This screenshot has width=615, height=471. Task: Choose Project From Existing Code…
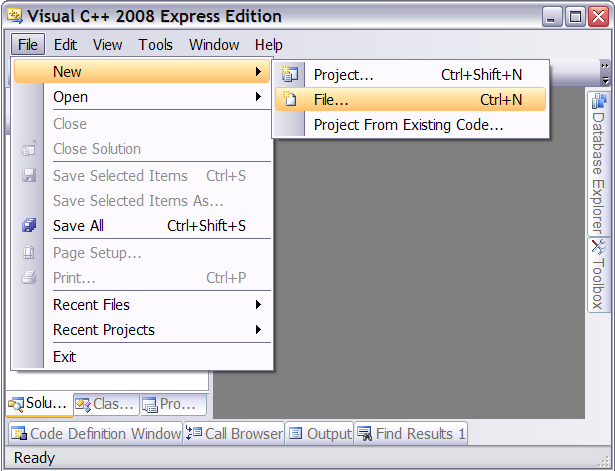(x=410, y=125)
